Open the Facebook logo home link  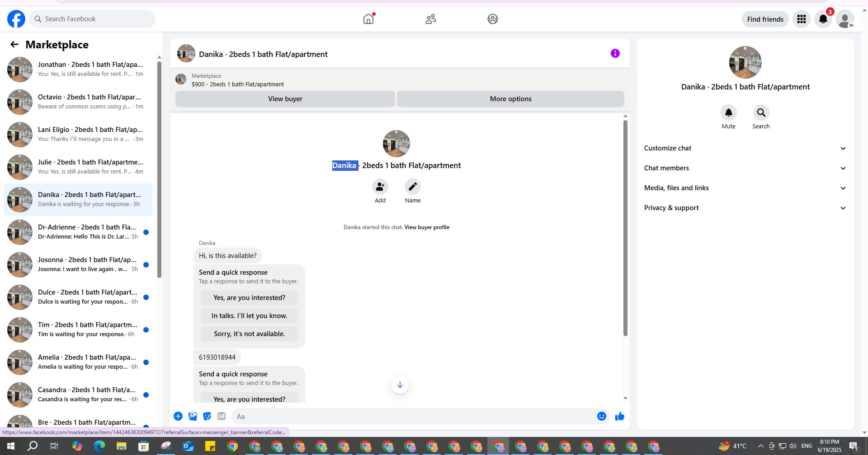pyautogui.click(x=16, y=19)
